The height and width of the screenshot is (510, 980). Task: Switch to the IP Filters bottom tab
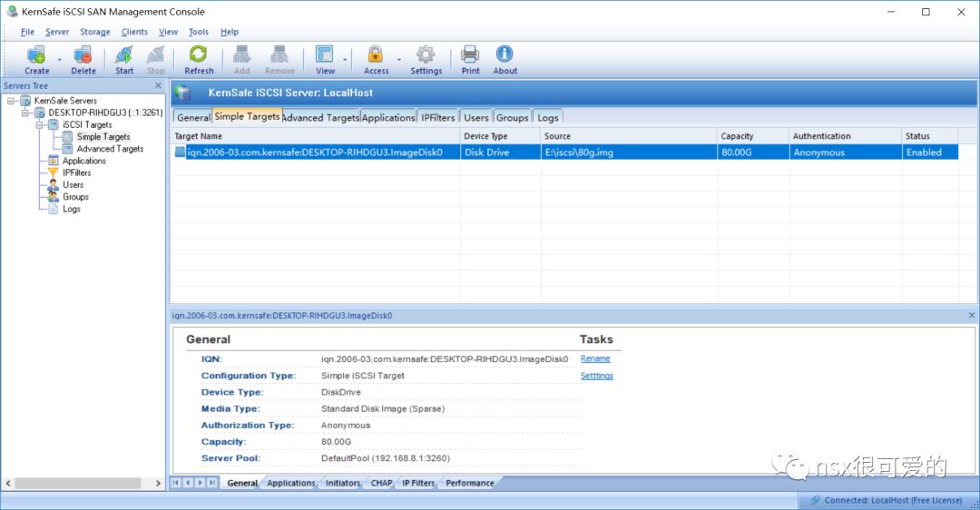(418, 483)
